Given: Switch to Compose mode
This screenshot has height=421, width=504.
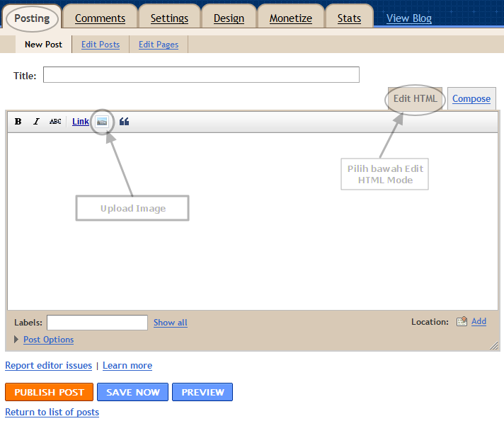Looking at the screenshot, I should 471,98.
